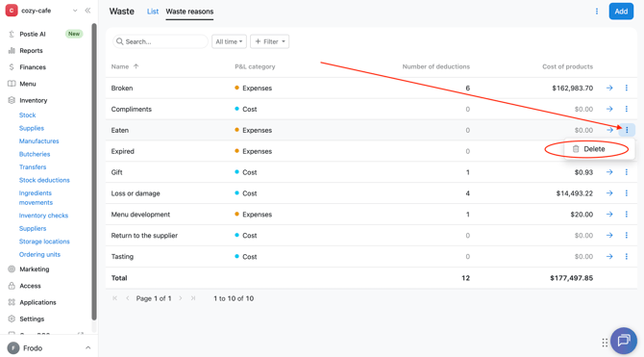Open the Suppliers link

click(x=33, y=229)
